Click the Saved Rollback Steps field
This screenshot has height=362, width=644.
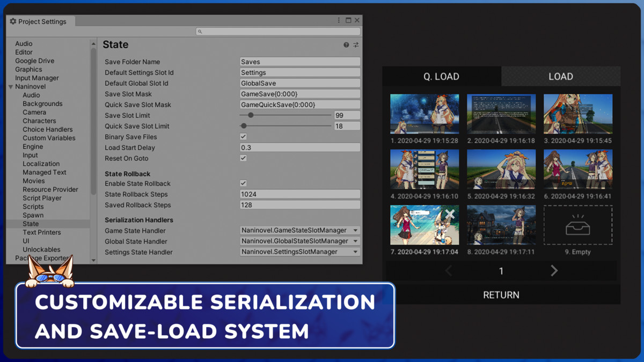click(x=300, y=205)
